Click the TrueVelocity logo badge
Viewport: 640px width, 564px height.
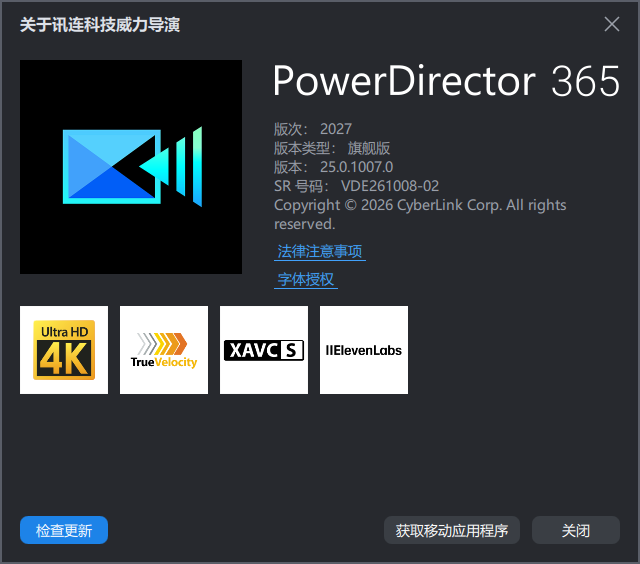(164, 350)
